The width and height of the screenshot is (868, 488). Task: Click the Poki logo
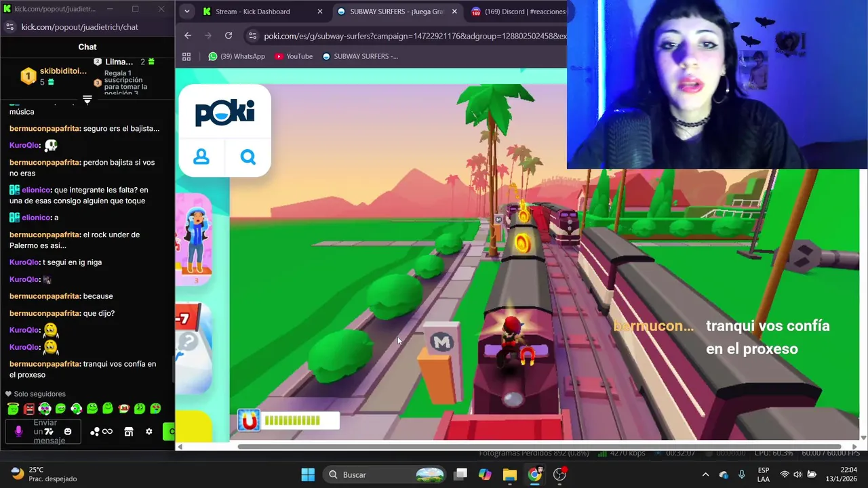pos(224,113)
